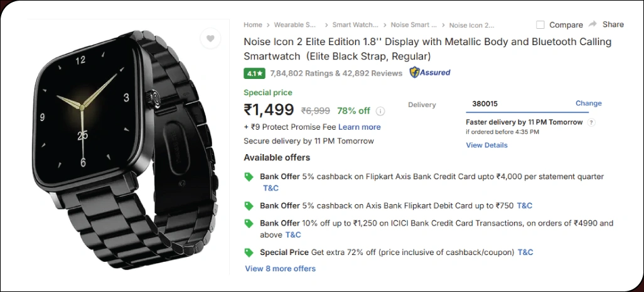The image size is (644, 292).
Task: Open T&C for the Special Price offer
Action: tap(525, 253)
